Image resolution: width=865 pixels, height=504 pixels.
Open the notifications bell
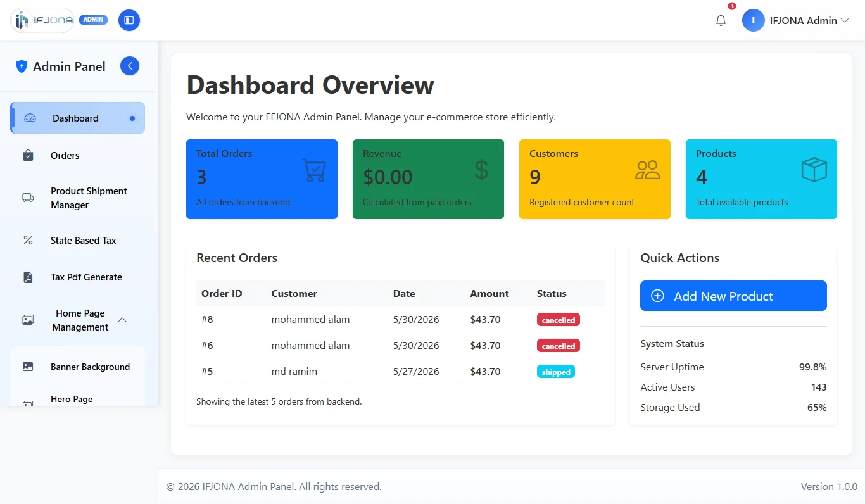coord(721,20)
